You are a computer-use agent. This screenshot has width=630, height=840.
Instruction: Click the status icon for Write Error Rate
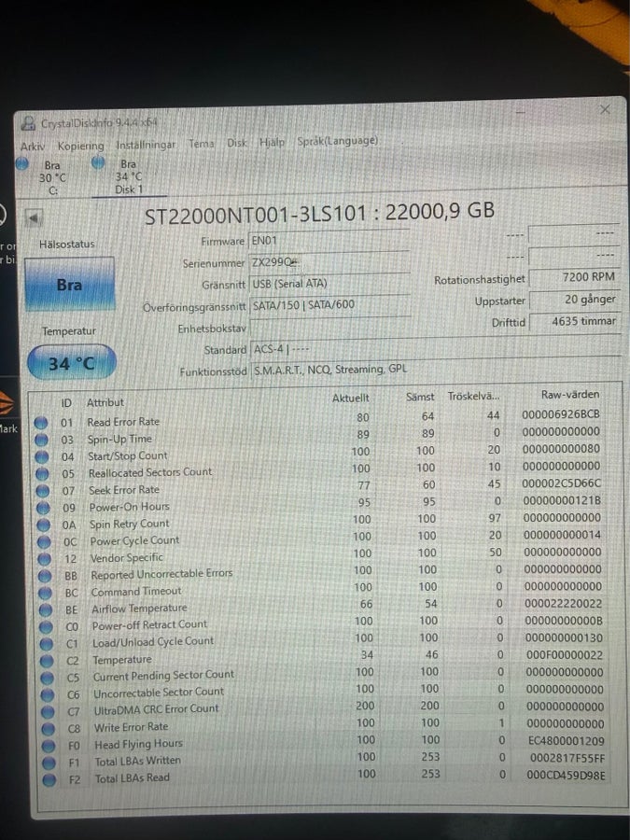pyautogui.click(x=49, y=729)
